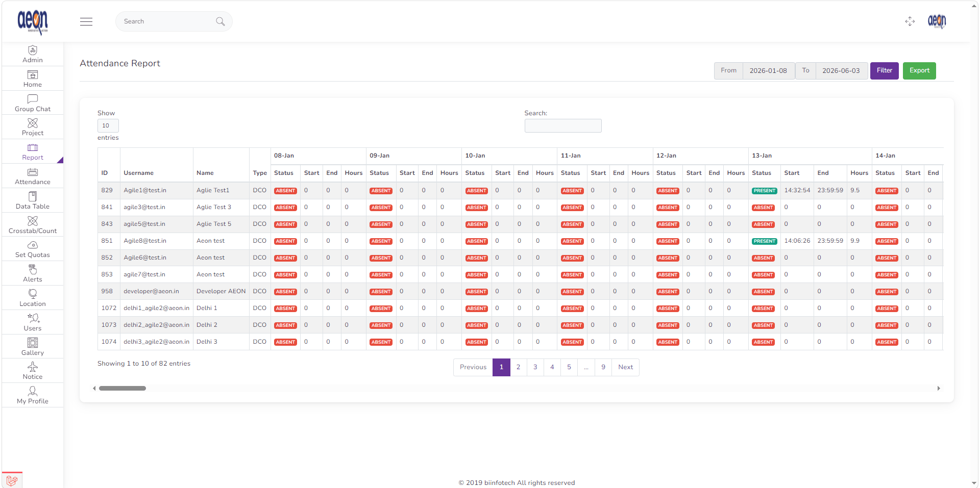Open the Notice sidebar icon
The height and width of the screenshot is (488, 980).
[x=33, y=367]
